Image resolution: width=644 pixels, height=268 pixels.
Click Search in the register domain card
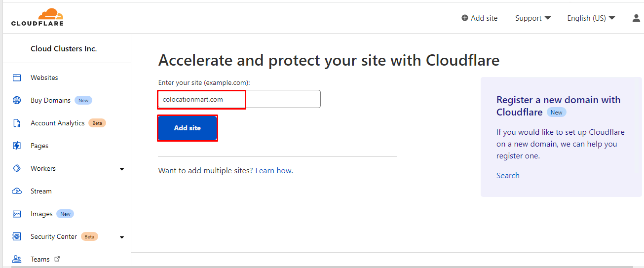508,175
